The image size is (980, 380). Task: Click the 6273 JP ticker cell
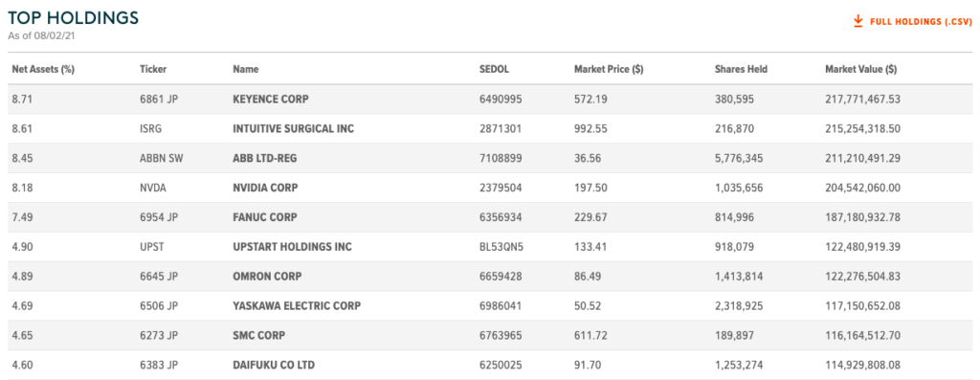159,336
